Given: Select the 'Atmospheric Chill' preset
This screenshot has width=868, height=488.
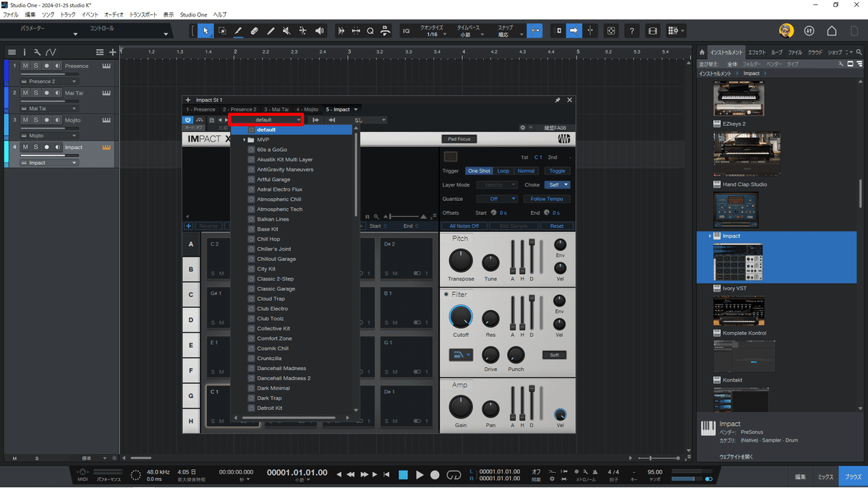Looking at the screenshot, I should [278, 200].
